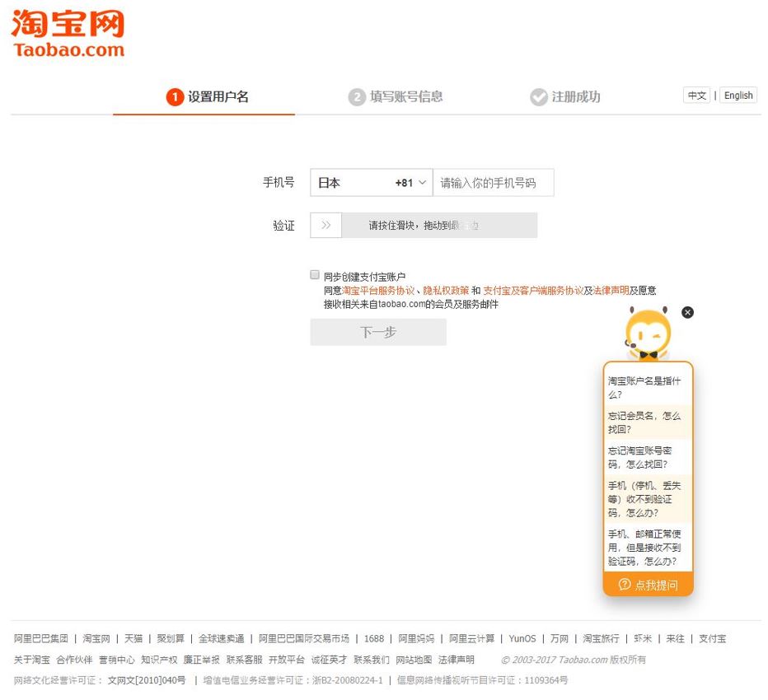Click the step 1 number circle

pos(175,97)
